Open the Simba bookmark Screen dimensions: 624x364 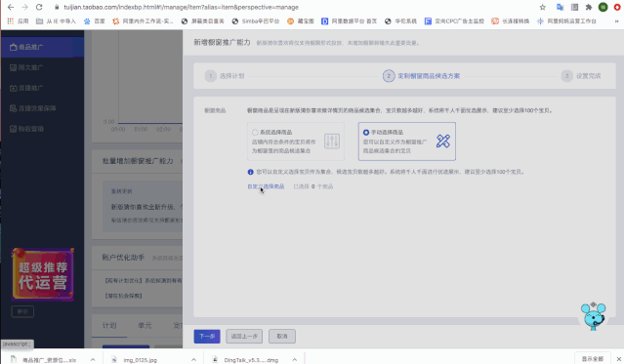pyautogui.click(x=256, y=21)
